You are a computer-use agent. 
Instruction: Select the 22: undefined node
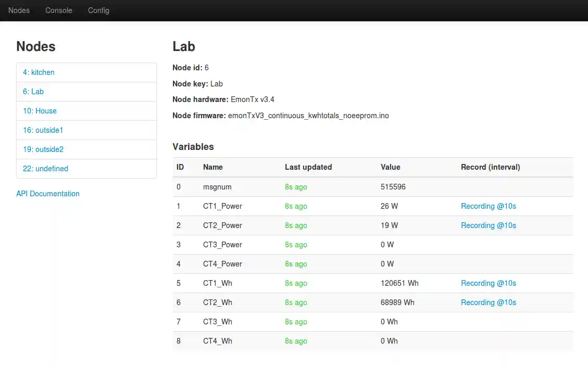point(45,169)
